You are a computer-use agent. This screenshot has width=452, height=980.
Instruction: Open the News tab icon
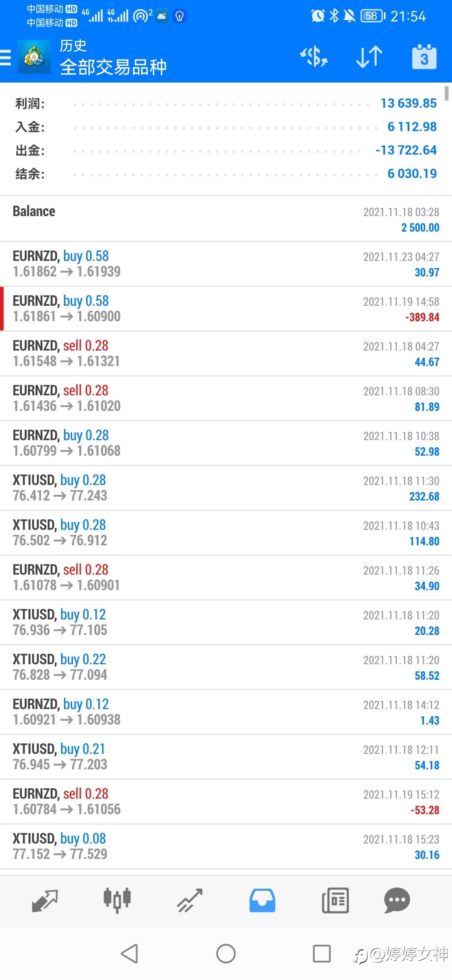[x=335, y=900]
